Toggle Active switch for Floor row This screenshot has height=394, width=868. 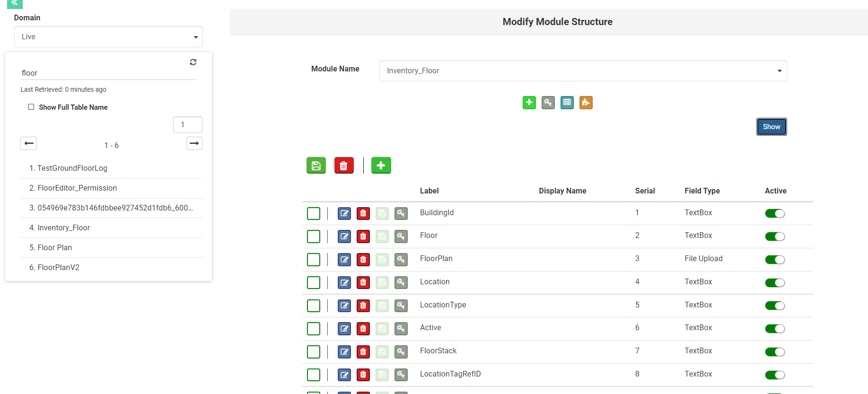click(775, 236)
